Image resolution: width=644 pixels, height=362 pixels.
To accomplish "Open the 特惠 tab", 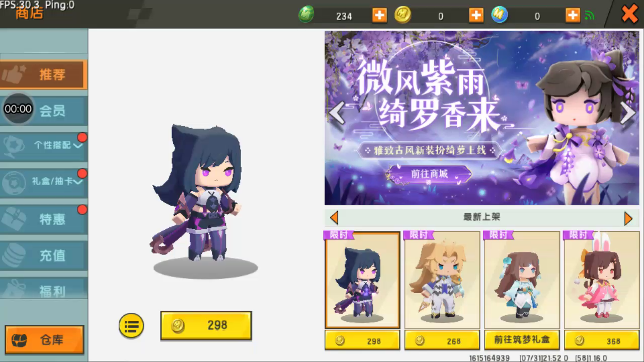I will [44, 219].
